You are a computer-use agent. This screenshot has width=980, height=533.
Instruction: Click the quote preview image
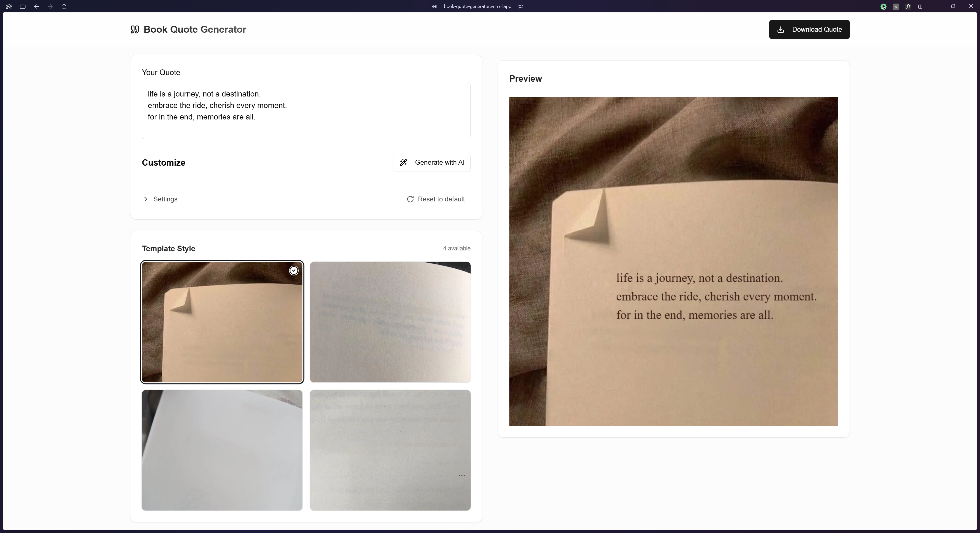tap(673, 261)
